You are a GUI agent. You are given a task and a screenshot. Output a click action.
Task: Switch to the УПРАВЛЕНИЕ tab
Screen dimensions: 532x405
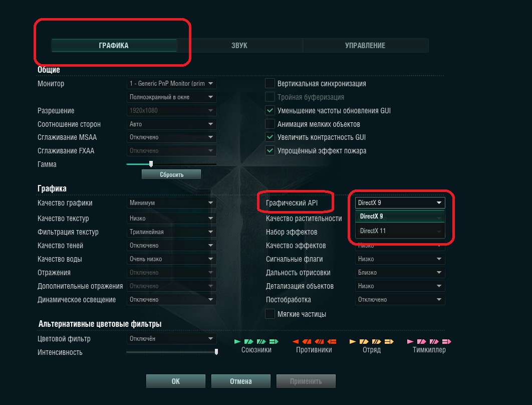(x=365, y=46)
